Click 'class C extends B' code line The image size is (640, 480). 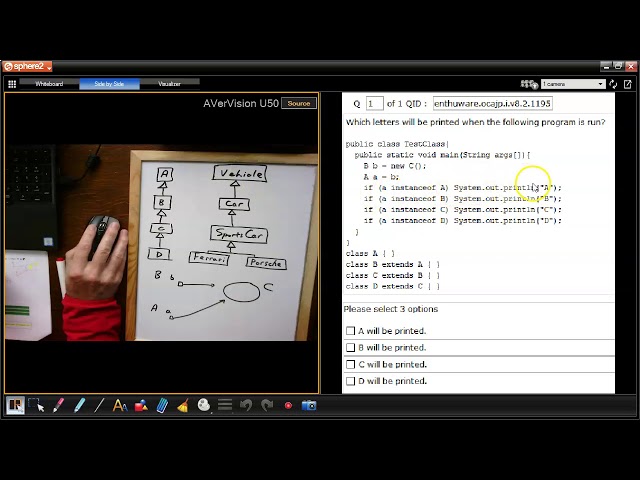393,276
